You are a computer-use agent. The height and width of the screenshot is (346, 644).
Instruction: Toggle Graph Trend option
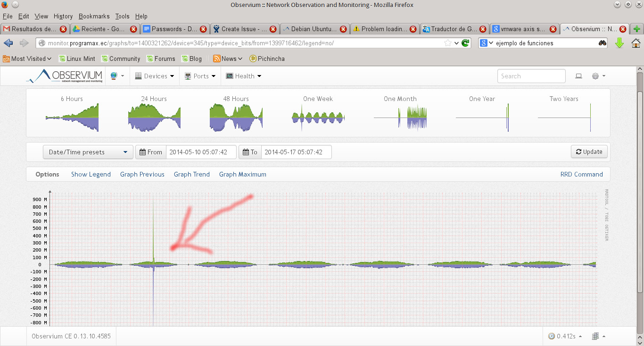click(191, 174)
